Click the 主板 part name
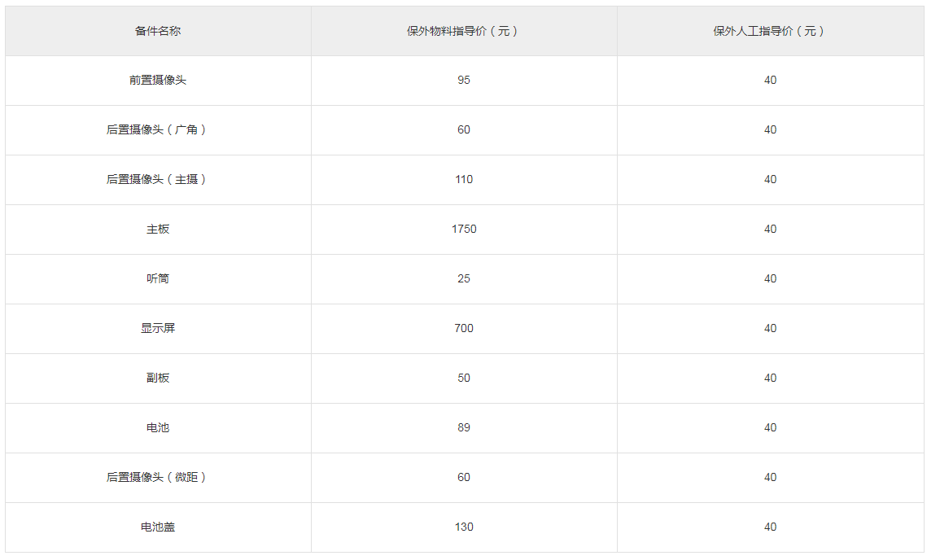This screenshot has height=560, width=940. tap(158, 229)
